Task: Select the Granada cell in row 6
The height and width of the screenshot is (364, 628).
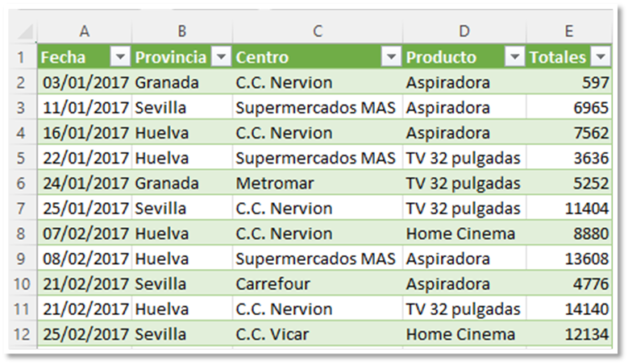Action: pos(167,183)
